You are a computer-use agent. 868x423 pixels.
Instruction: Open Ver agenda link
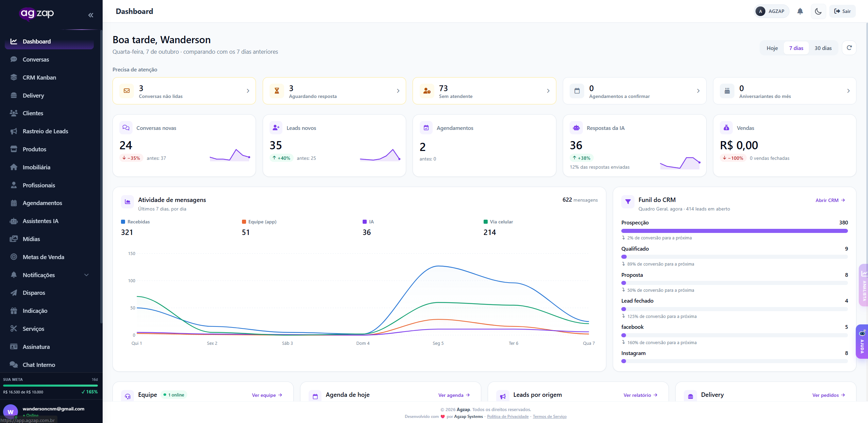[x=454, y=395]
